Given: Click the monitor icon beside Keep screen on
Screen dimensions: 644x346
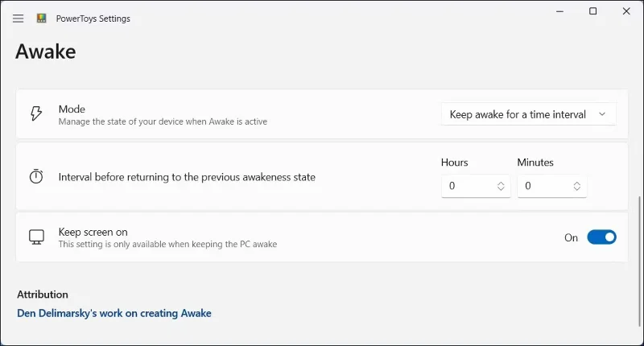Looking at the screenshot, I should 36,237.
